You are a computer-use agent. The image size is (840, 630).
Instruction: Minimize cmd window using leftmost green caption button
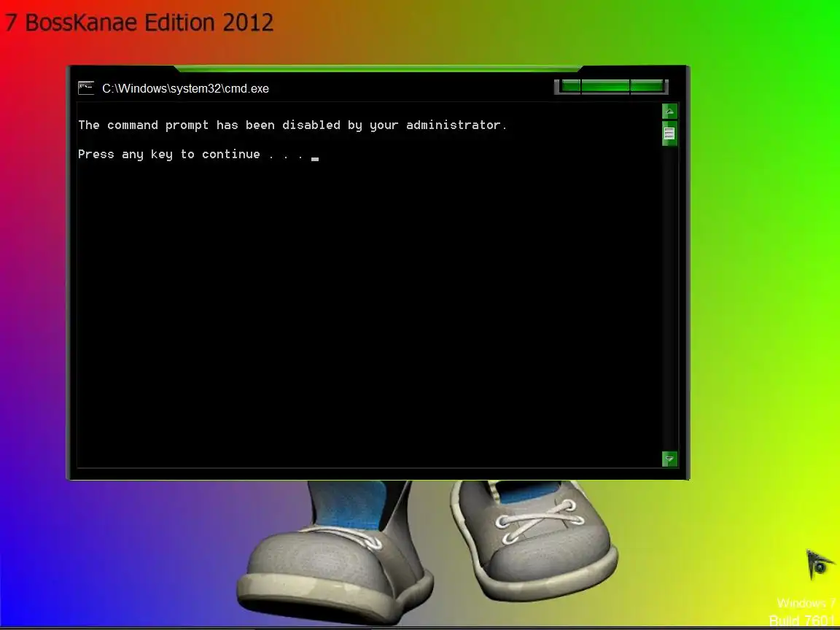(571, 86)
